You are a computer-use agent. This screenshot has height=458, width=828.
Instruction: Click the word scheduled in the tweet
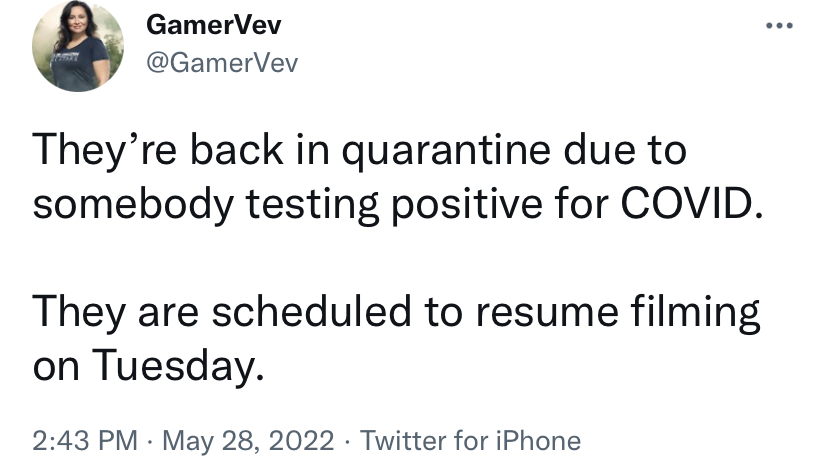(x=312, y=311)
